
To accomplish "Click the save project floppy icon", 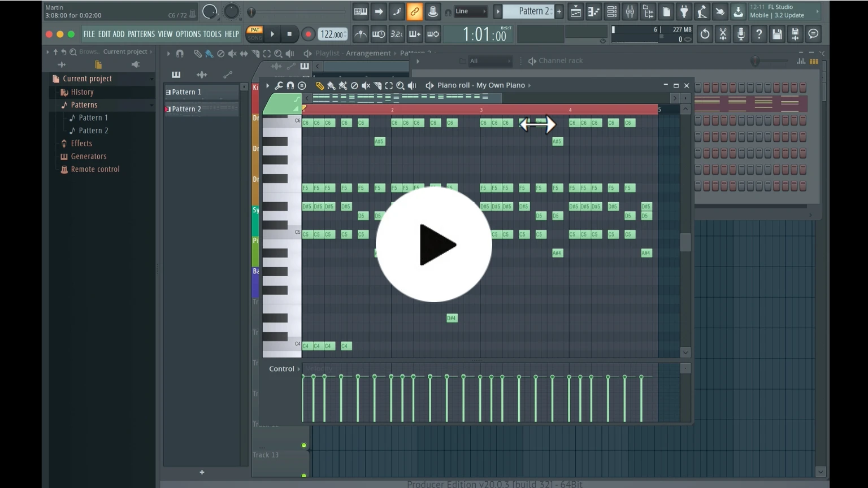I will [x=777, y=34].
